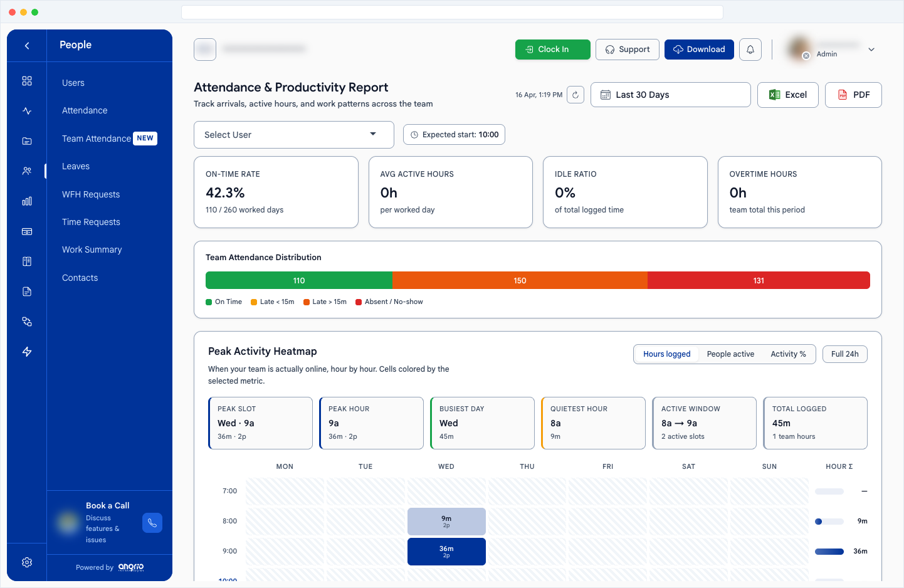Refresh the report using the circular arrow icon
This screenshot has height=588, width=904.
click(x=576, y=94)
